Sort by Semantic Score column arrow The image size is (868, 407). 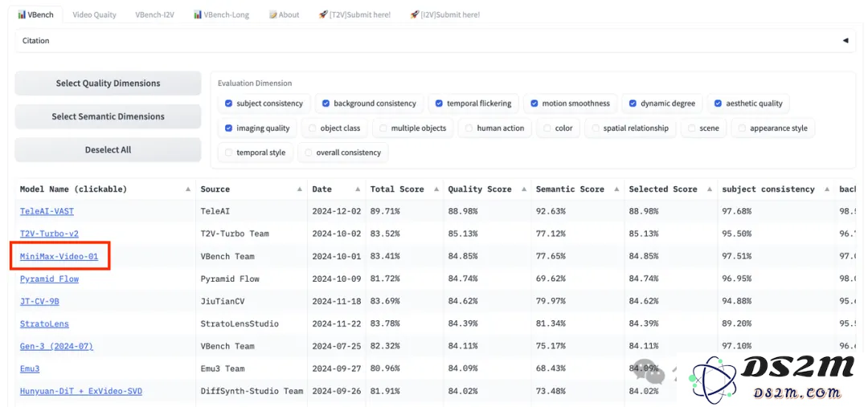click(x=616, y=189)
